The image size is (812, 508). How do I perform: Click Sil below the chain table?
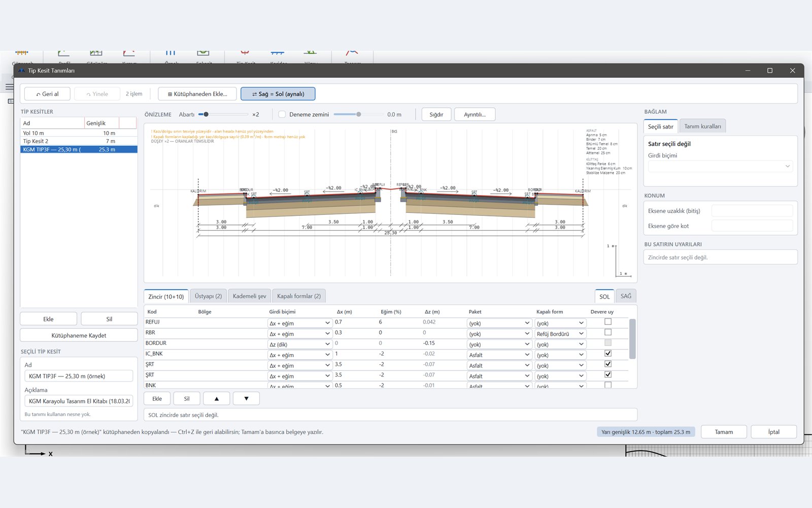(187, 399)
